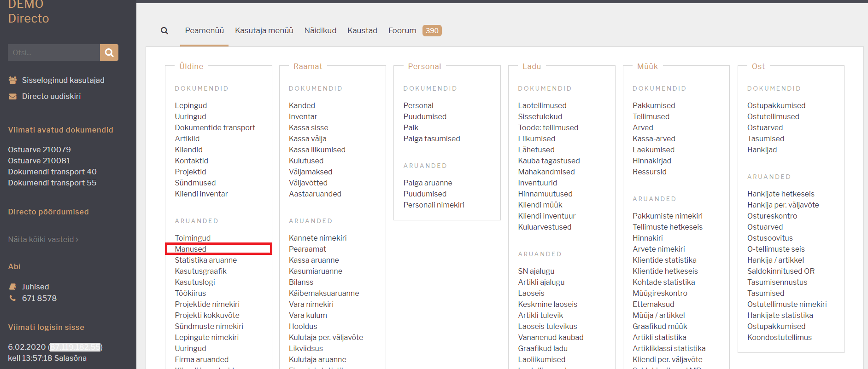Open Pearaamat report
Screen dimensions: 868x369
307,249
